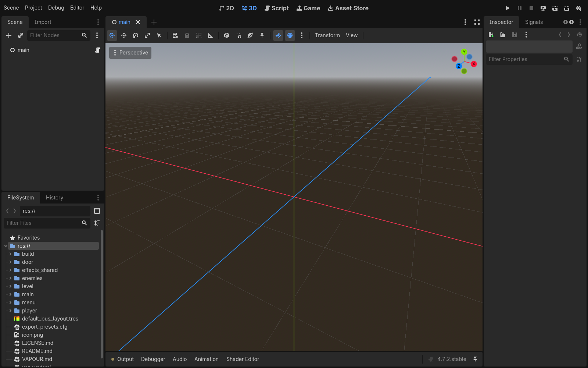
Task: Create a new resource in Inspector
Action: click(491, 35)
